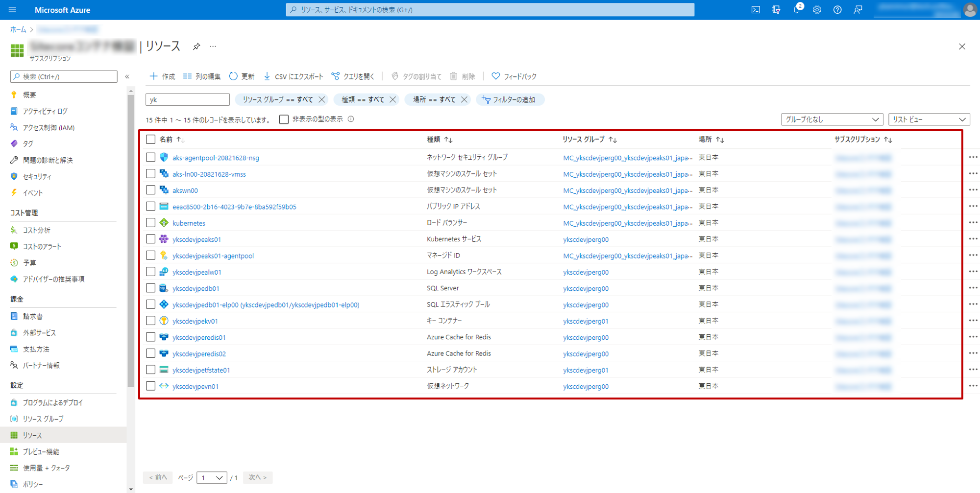Open the feedback icon in top bar
The width and height of the screenshot is (980, 493).
click(858, 10)
